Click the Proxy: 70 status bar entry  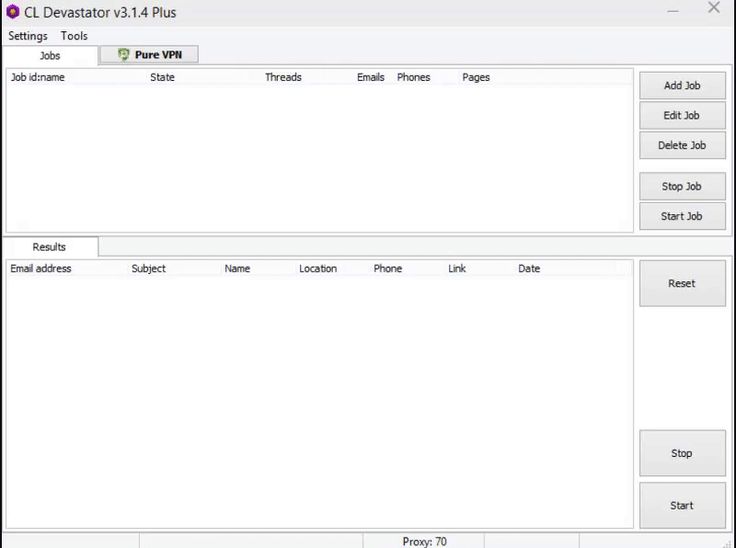pyautogui.click(x=424, y=541)
